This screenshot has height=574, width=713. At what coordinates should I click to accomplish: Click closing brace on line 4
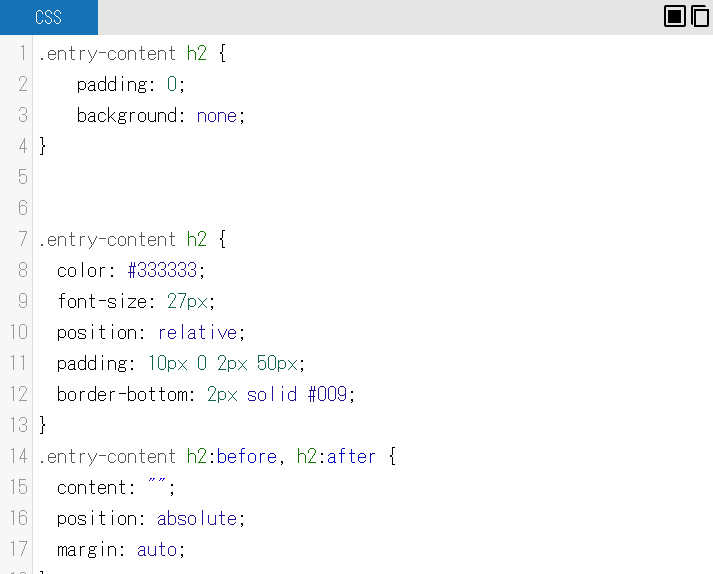click(42, 146)
